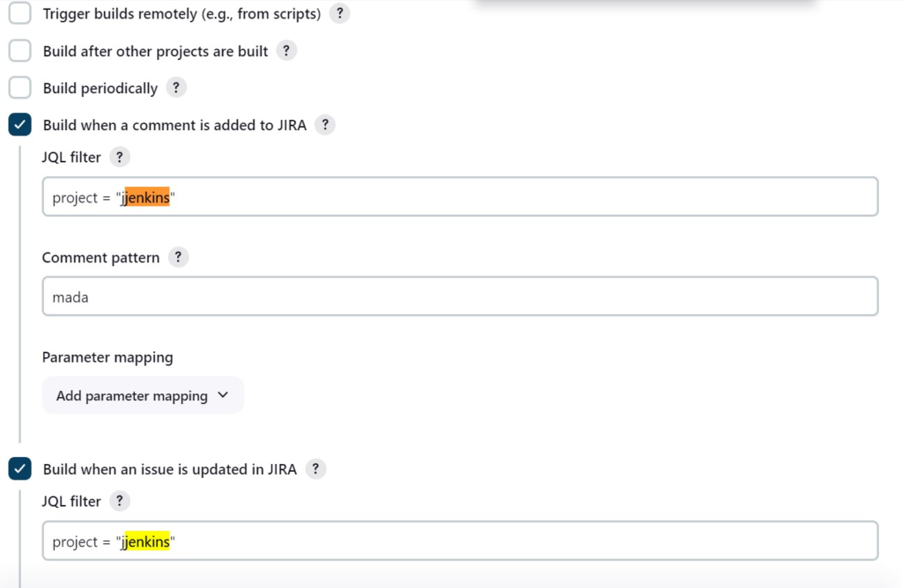Select the yellow highlighted "jenkins" text
902x588 pixels.
(145, 541)
